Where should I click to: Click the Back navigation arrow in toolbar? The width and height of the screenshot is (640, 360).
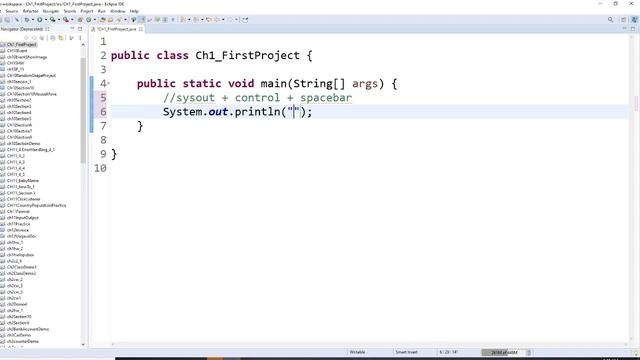[x=218, y=20]
